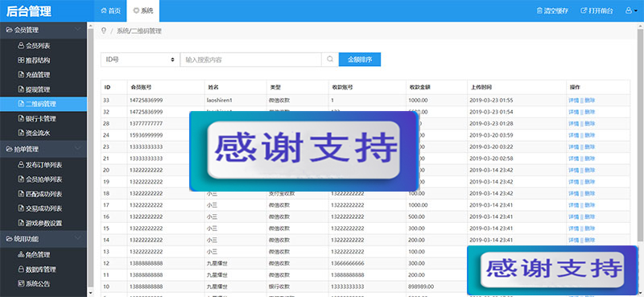
Task: Click 删除 for row ID 15
Action: 590,229
